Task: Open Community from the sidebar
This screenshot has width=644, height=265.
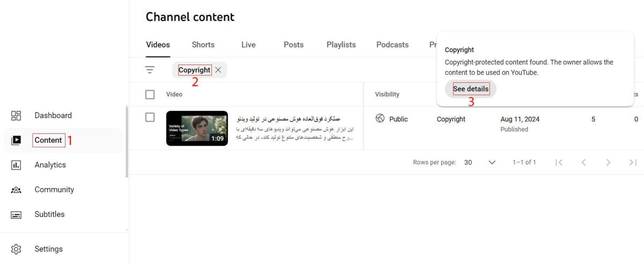Action: pyautogui.click(x=54, y=190)
